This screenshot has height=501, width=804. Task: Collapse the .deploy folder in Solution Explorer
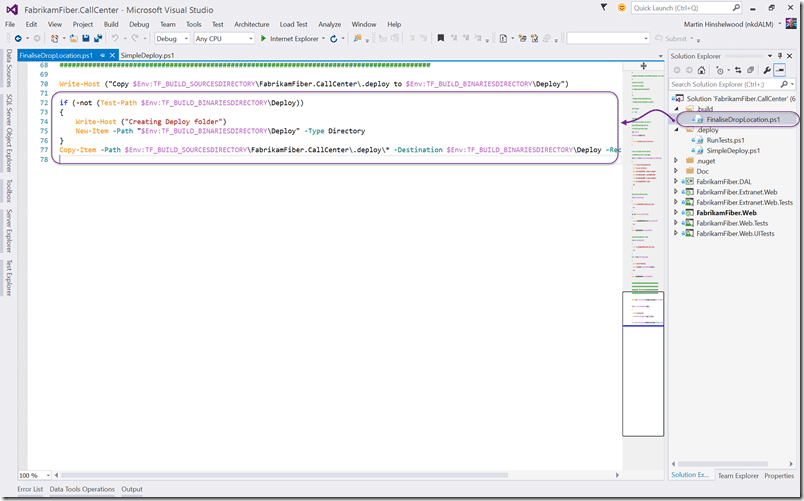[x=676, y=130]
